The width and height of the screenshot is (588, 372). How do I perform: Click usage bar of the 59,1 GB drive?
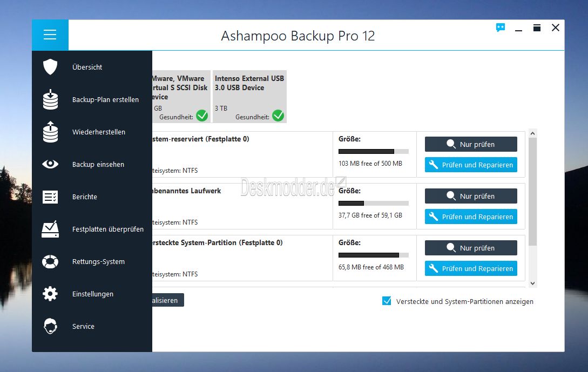(374, 203)
